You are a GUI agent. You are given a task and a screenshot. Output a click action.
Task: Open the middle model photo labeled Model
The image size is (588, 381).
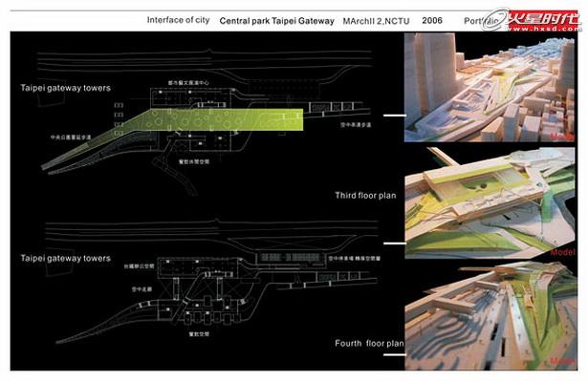[490, 202]
